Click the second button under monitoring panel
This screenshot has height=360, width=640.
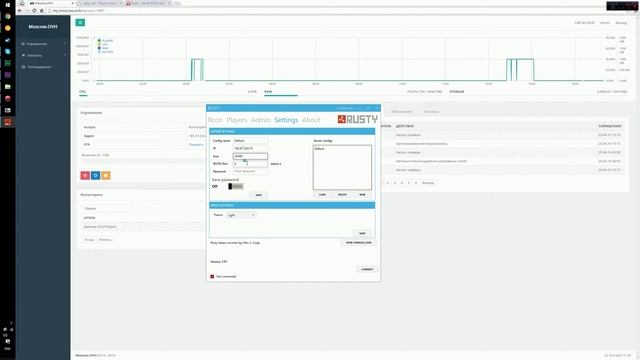click(105, 240)
